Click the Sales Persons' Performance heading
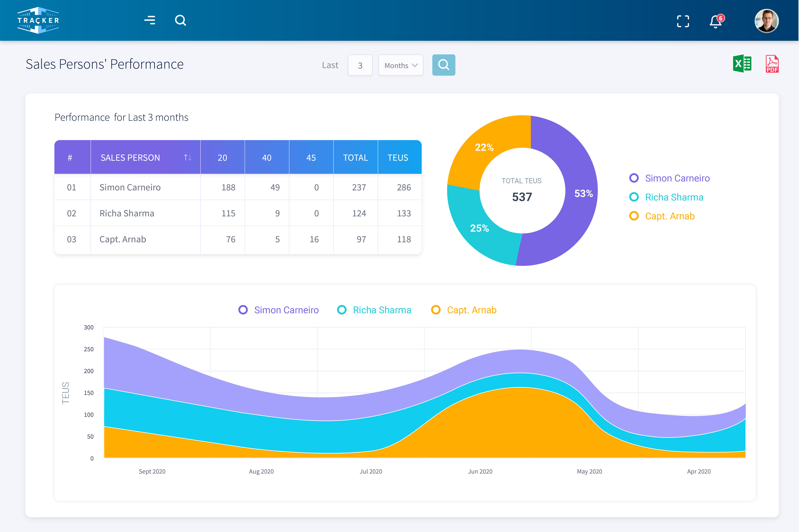This screenshot has height=532, width=799. pyautogui.click(x=105, y=64)
